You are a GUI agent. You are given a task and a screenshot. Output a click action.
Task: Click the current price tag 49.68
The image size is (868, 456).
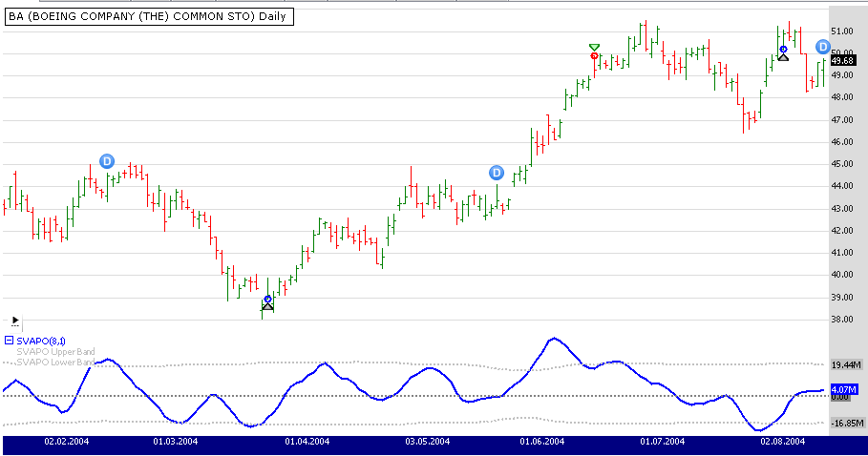pos(845,60)
